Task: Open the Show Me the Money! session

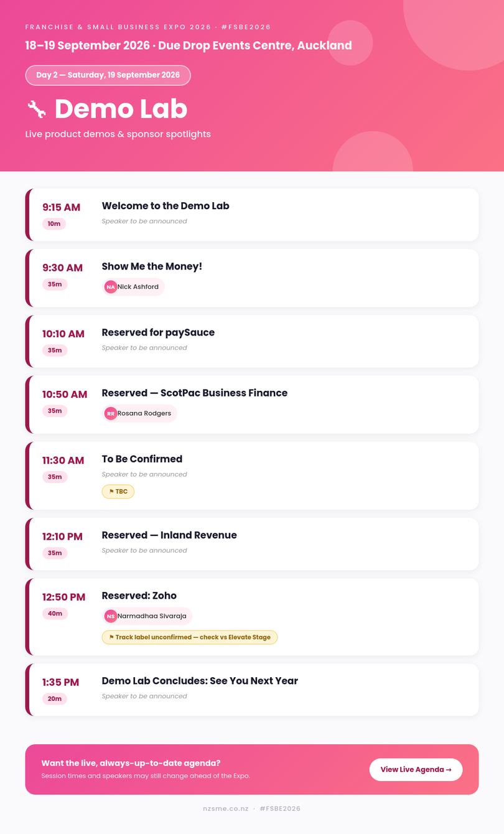Action: [152, 266]
